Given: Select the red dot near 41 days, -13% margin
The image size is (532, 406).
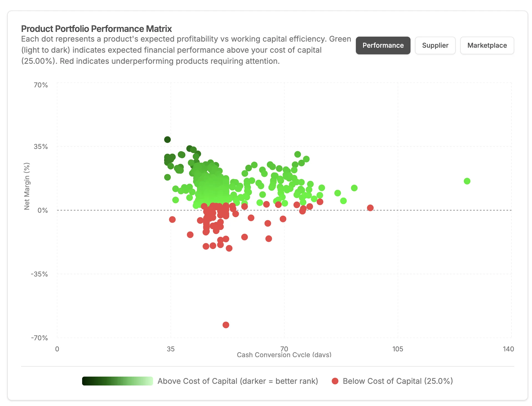Looking at the screenshot, I should pos(190,235).
